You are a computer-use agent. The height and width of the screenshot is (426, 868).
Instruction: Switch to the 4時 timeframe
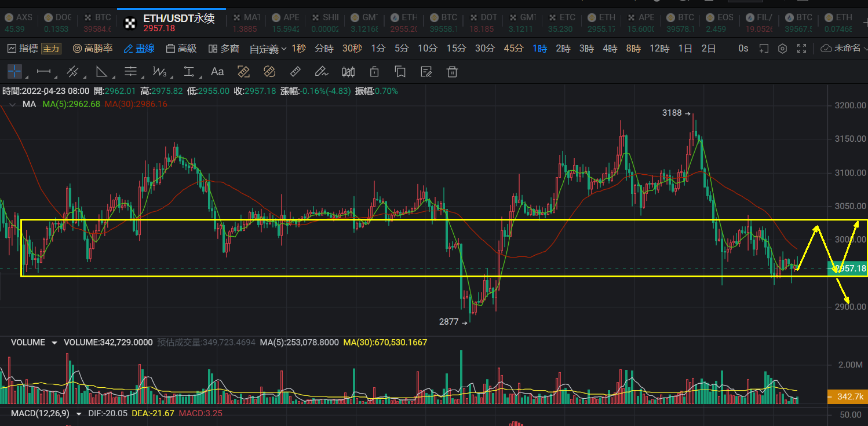610,49
